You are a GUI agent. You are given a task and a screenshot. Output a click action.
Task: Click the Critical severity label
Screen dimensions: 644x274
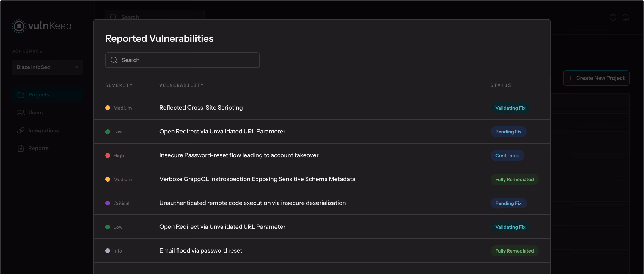pyautogui.click(x=121, y=203)
